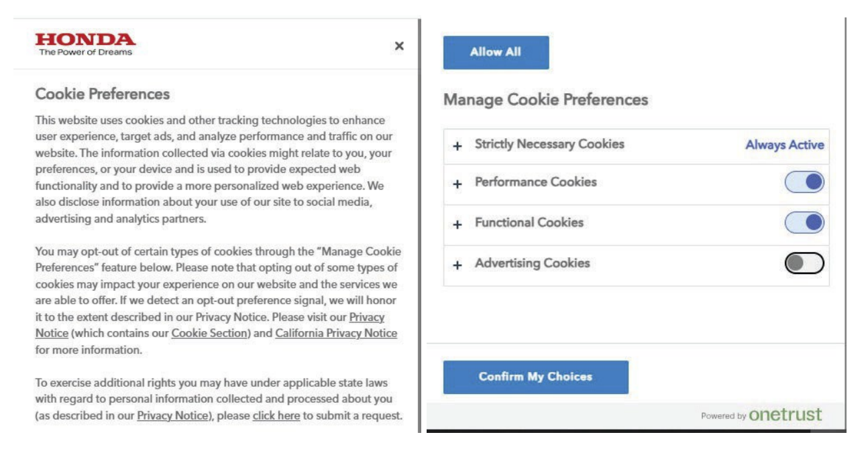Screen dimensions: 868x451
Task: Enable the Advertising Cookies toggle
Action: pyautogui.click(x=804, y=263)
